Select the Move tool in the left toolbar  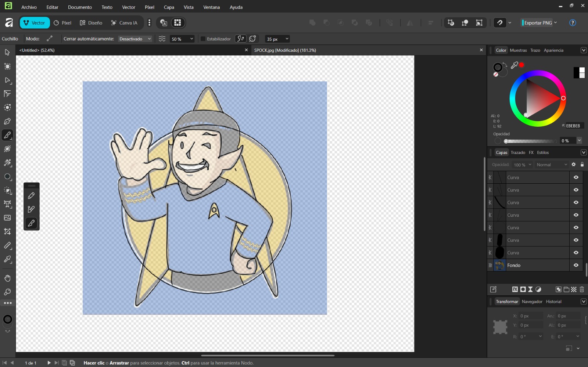click(7, 53)
